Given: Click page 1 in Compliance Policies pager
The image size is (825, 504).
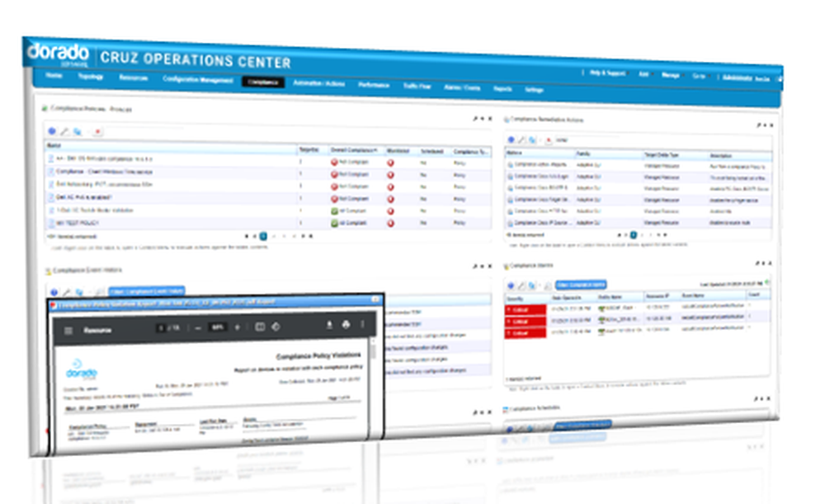Looking at the screenshot, I should pyautogui.click(x=264, y=236).
